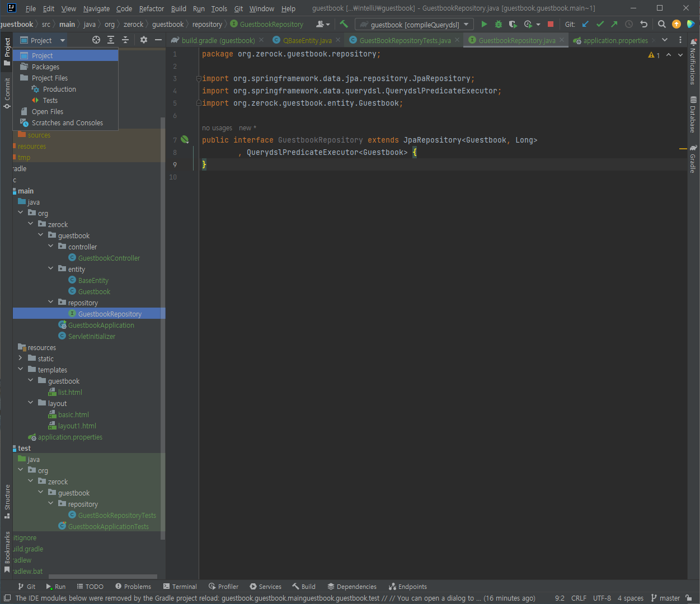Viewport: 700px width, 604px height.
Task: Open Endpoints tool window
Action: tap(408, 587)
